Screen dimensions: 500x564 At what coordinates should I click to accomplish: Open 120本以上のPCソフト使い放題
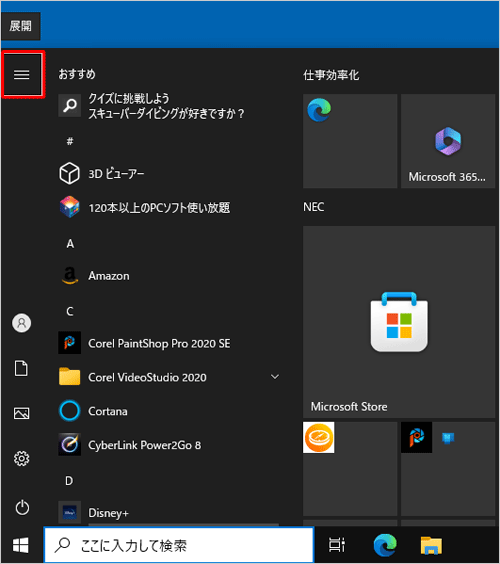(169, 208)
